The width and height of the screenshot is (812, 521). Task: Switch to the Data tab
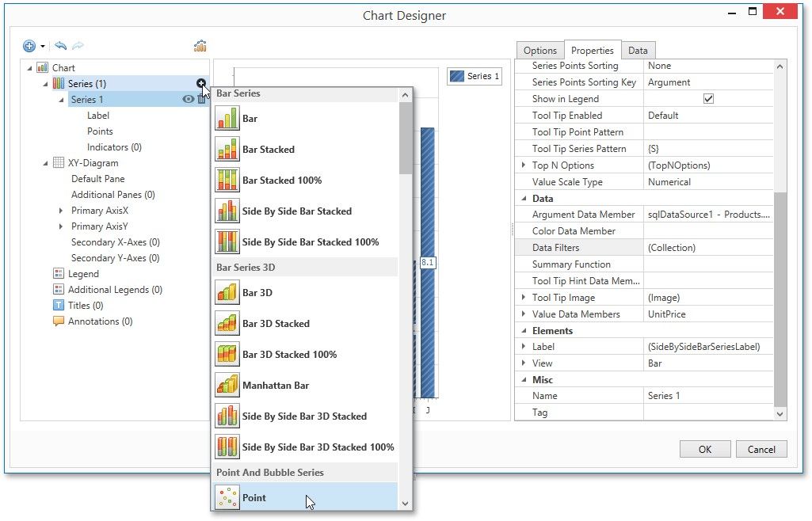click(638, 51)
